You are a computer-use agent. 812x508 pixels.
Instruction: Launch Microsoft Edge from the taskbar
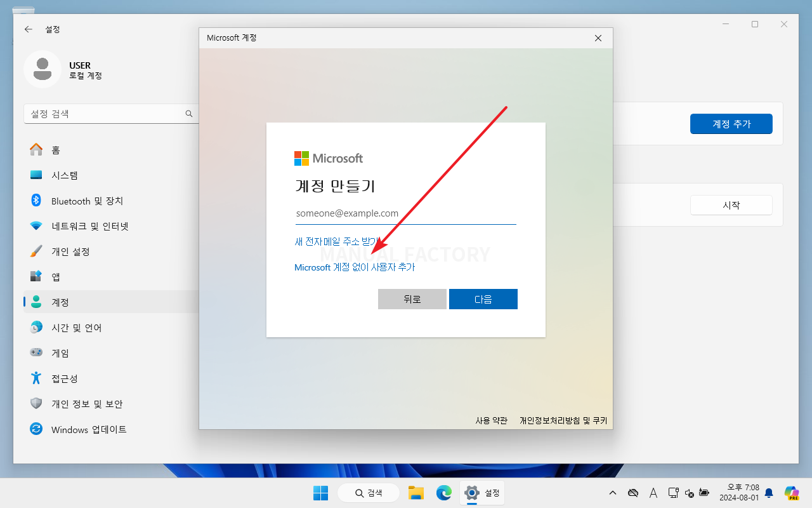pyautogui.click(x=443, y=493)
